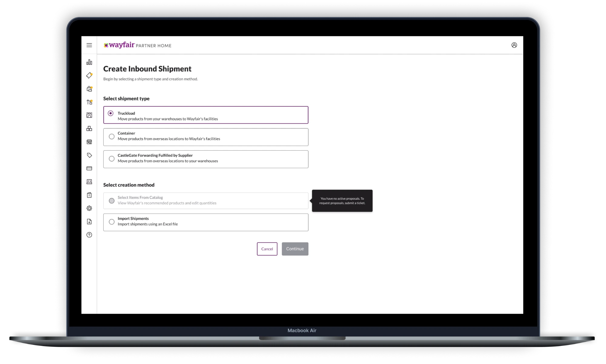Select the Truckload shipment type radio
This screenshot has width=606, height=364.
point(111,113)
